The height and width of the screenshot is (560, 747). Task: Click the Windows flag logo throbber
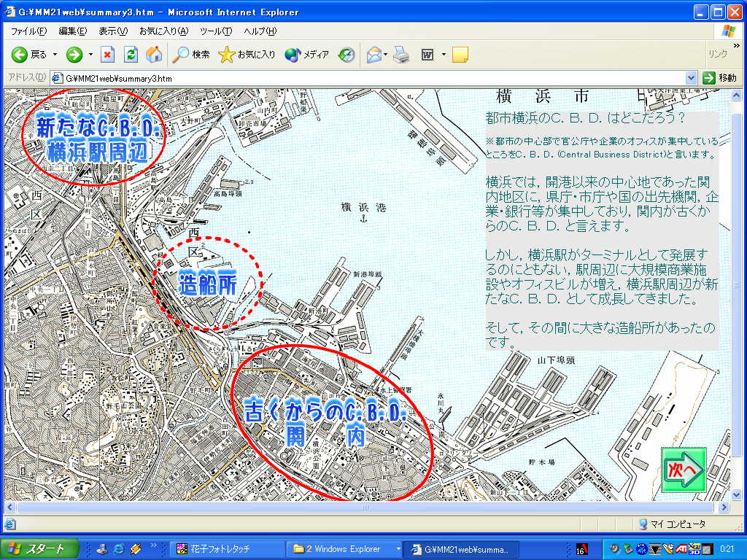[729, 31]
